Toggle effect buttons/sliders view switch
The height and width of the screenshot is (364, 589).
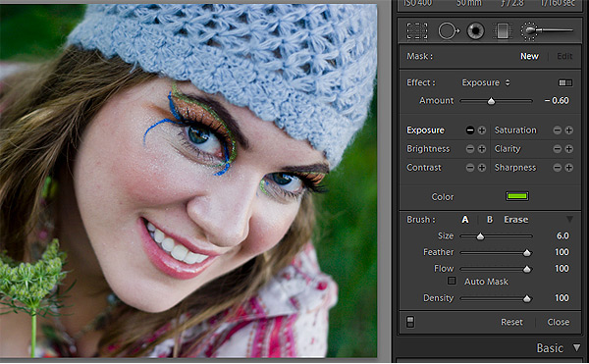click(x=565, y=82)
